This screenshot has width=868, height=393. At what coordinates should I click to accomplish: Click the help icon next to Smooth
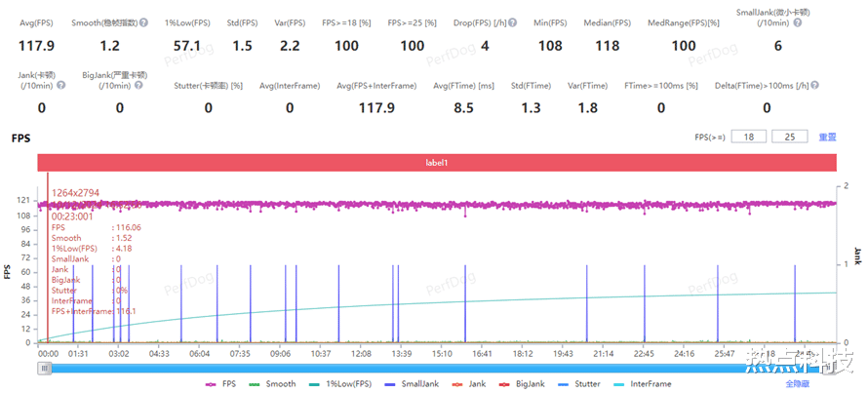(144, 22)
